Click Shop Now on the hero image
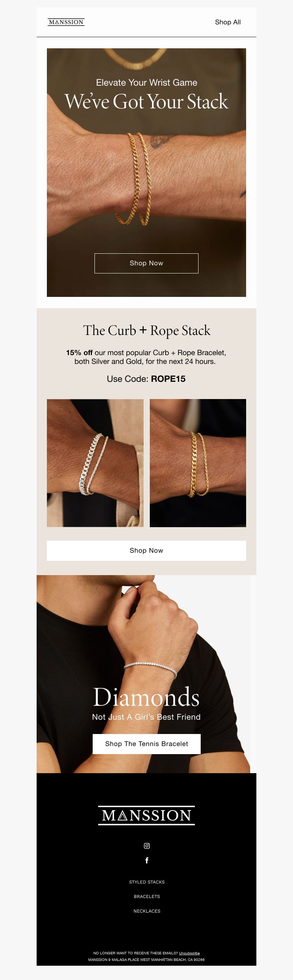This screenshot has width=293, height=980. (146, 263)
